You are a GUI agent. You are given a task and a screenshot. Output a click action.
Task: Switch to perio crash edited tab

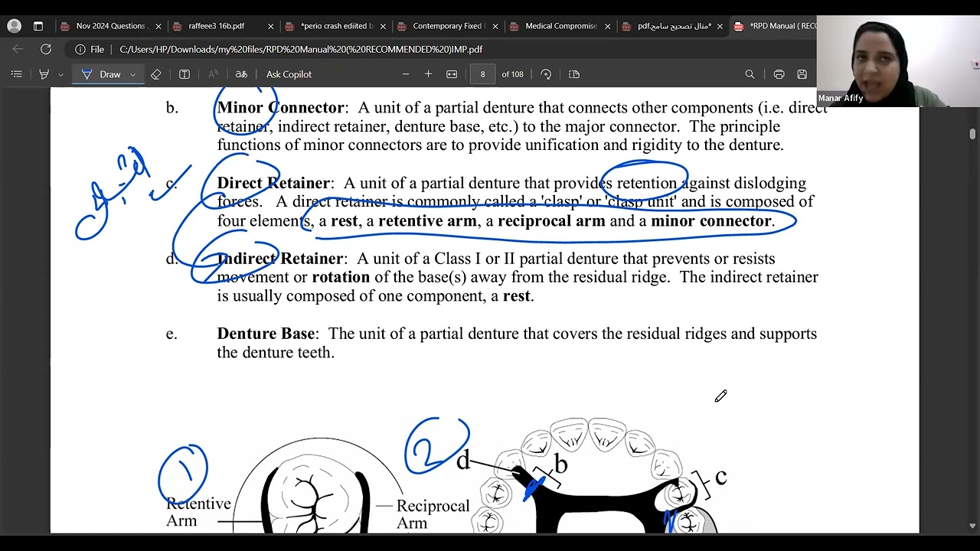335,26
